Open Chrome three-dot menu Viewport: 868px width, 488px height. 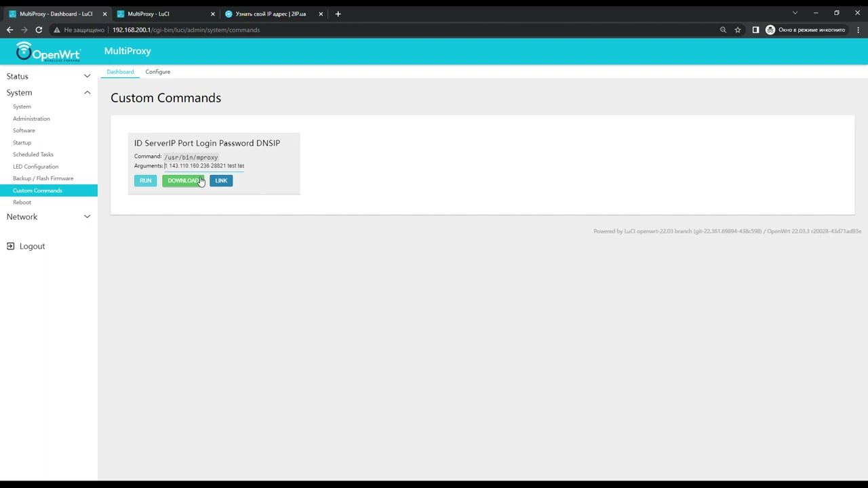click(859, 30)
